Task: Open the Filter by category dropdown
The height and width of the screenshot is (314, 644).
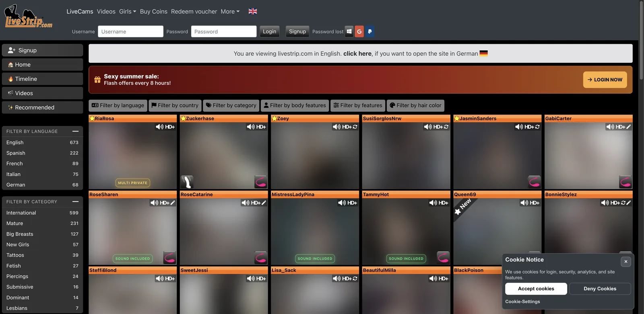Action: tap(231, 105)
